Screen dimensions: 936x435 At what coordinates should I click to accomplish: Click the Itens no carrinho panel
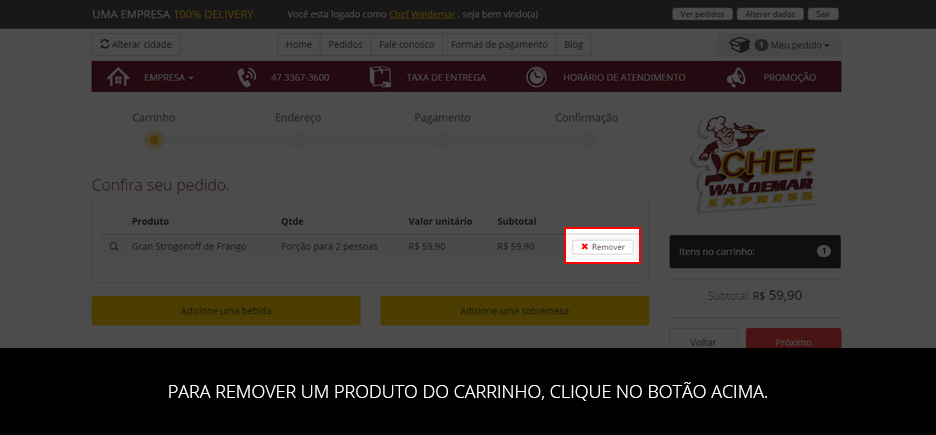click(x=755, y=251)
